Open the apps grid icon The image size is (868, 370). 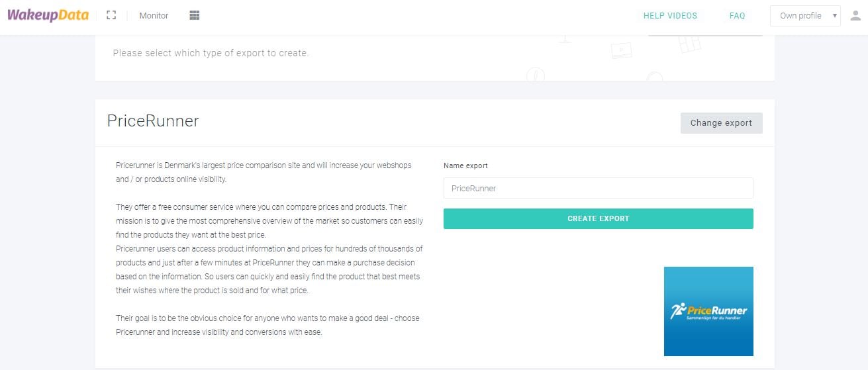pyautogui.click(x=195, y=15)
